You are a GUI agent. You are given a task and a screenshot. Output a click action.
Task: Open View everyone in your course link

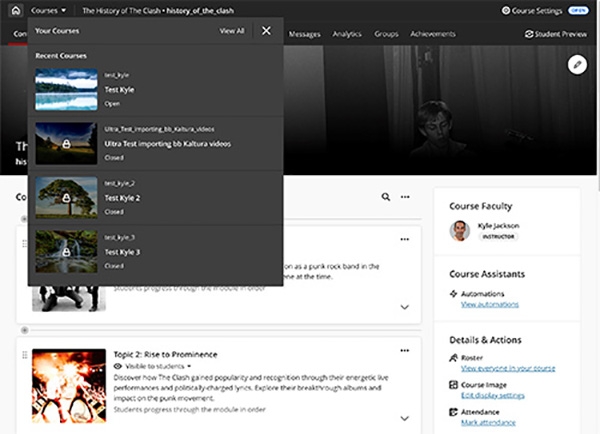pos(508,368)
